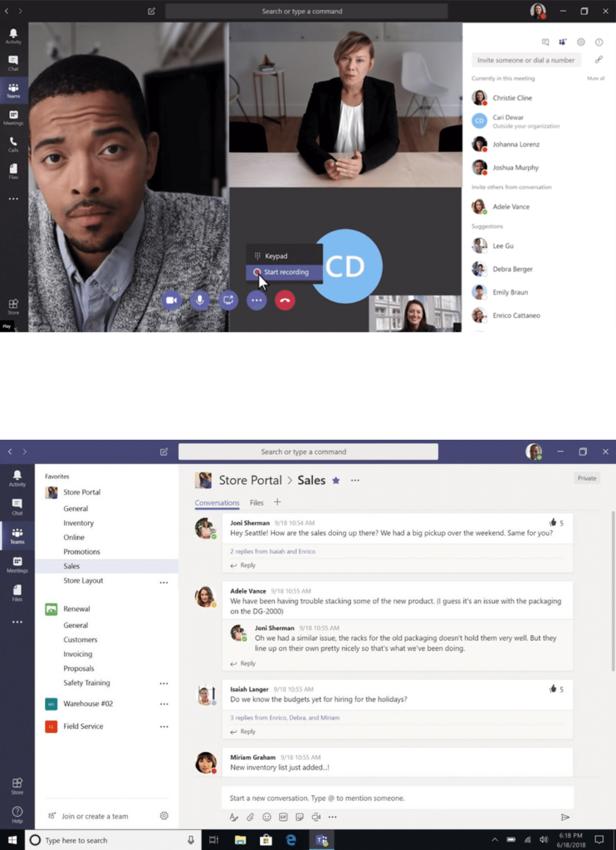Hang up the call with the red button
Viewport: 616px width, 850px height.
285,300
